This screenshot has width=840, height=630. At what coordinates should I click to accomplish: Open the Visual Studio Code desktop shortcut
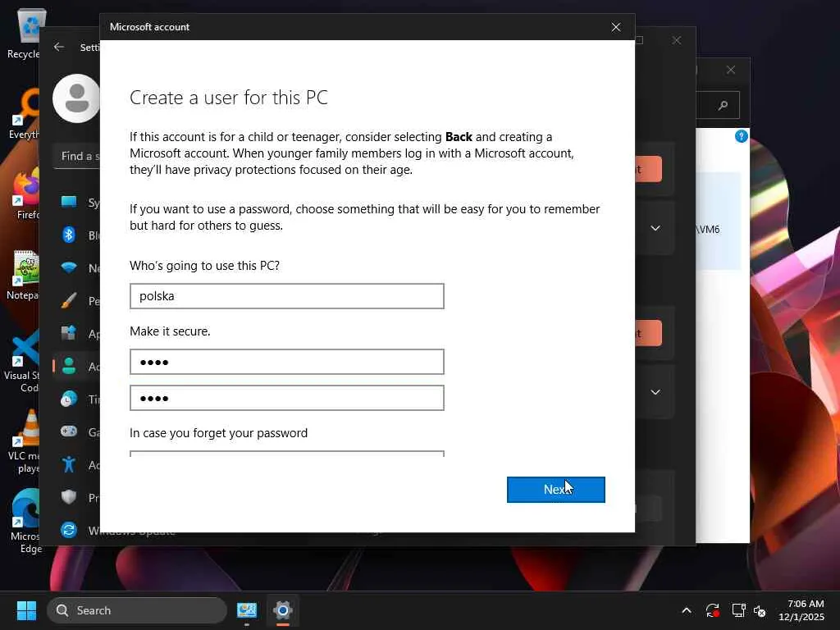click(22, 361)
